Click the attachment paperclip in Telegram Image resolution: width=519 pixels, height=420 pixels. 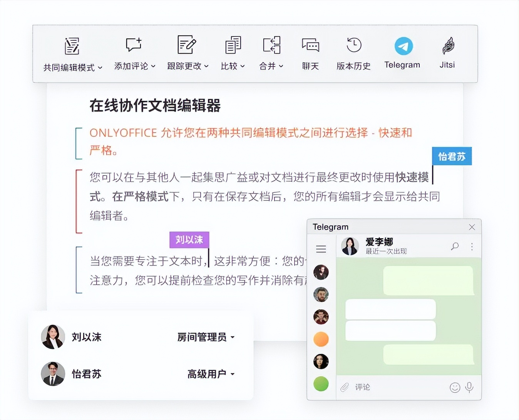(345, 387)
